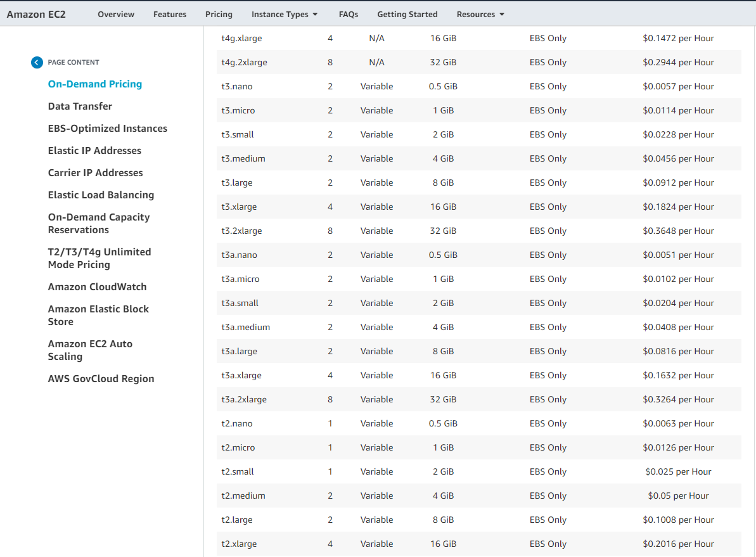
Task: Select the t3.large instance name
Action: point(237,182)
